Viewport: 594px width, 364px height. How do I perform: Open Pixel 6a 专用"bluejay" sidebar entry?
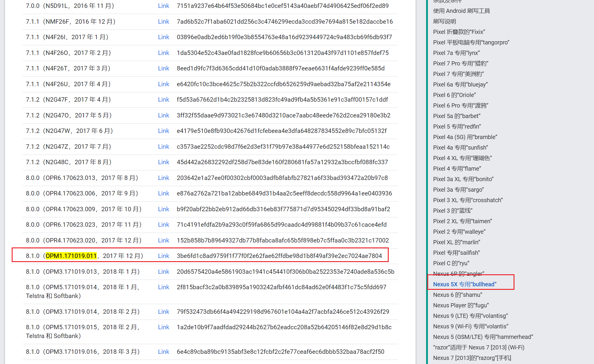click(x=460, y=84)
